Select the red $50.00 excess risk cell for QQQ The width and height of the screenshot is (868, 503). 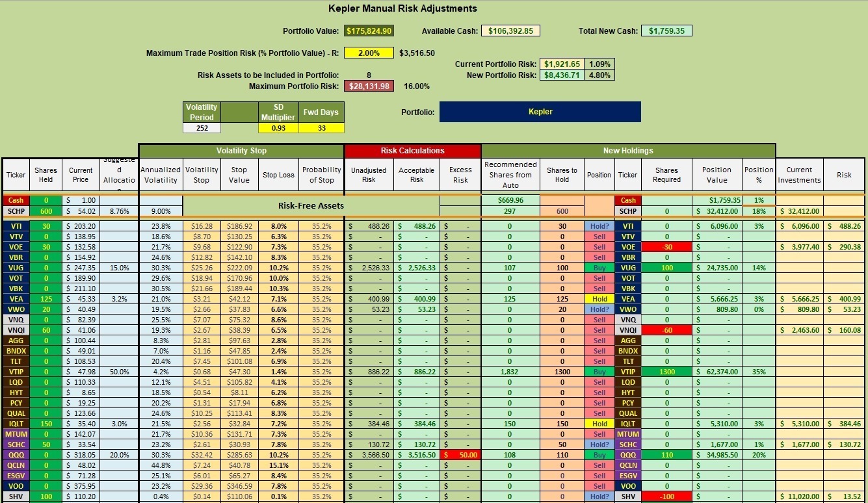[x=460, y=455]
